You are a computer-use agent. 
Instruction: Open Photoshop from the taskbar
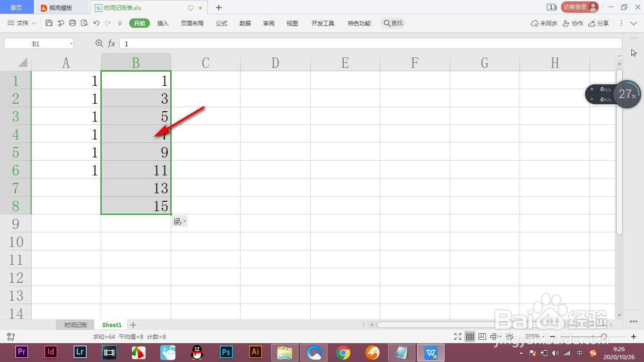pos(226,352)
